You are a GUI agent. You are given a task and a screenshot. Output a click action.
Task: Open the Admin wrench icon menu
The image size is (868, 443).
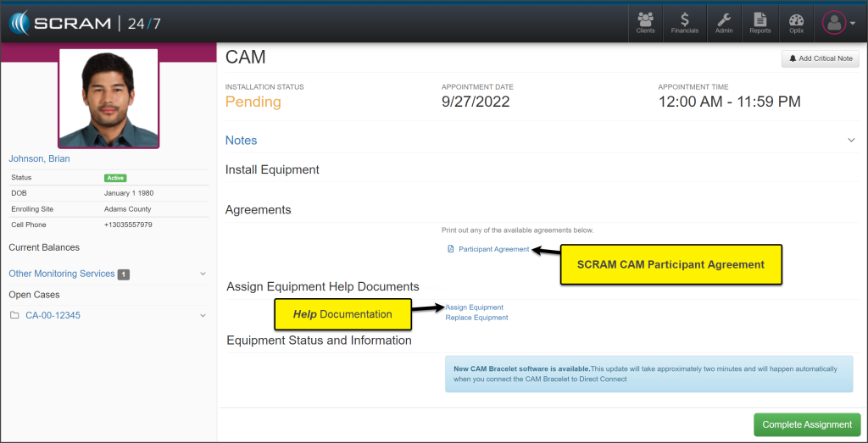click(x=723, y=22)
